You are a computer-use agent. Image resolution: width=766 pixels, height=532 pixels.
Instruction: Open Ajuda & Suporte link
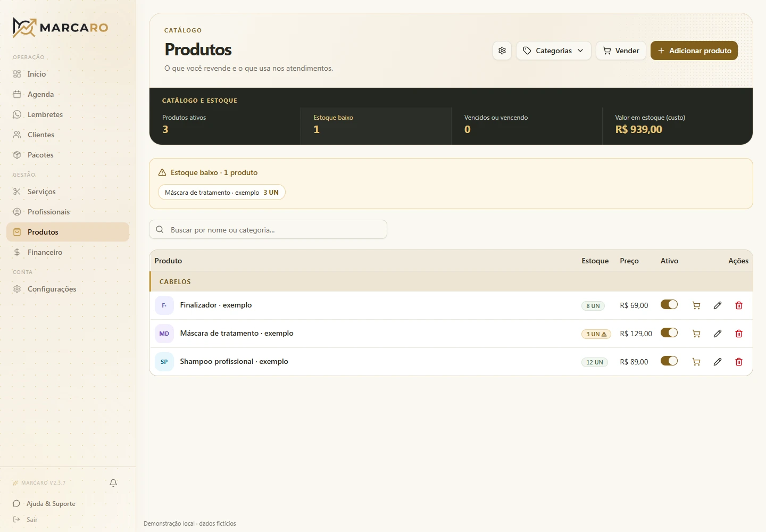(x=45, y=504)
